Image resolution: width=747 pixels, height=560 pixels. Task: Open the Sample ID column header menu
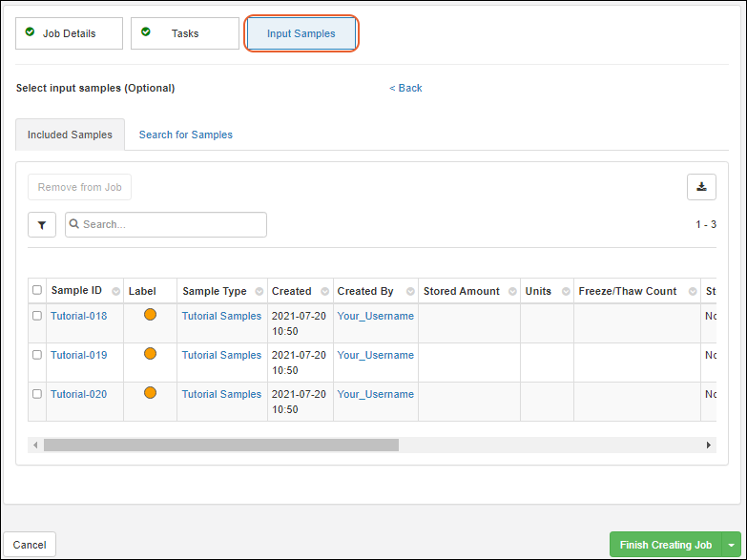115,292
